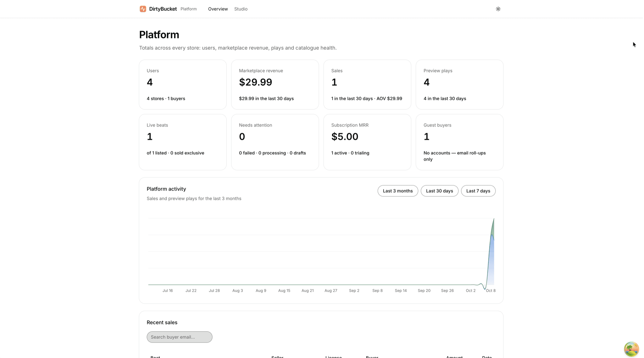Click the Platform activity heading
Image resolution: width=644 pixels, height=358 pixels.
click(166, 189)
